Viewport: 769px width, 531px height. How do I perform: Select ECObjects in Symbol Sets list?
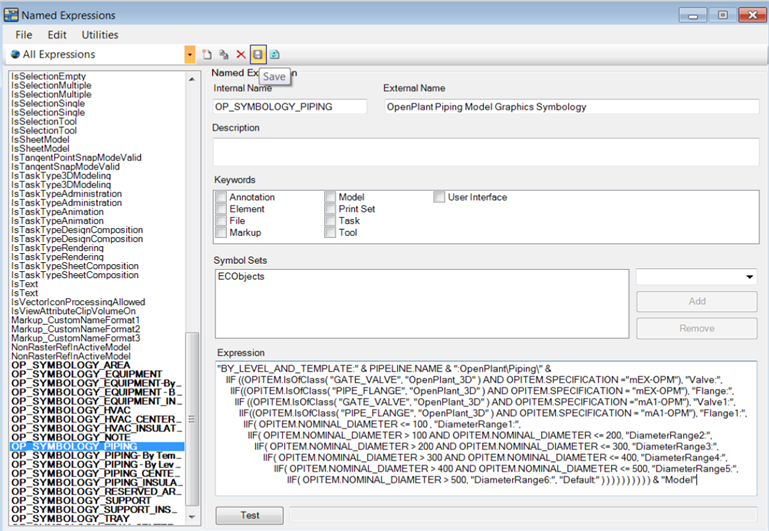pos(241,277)
